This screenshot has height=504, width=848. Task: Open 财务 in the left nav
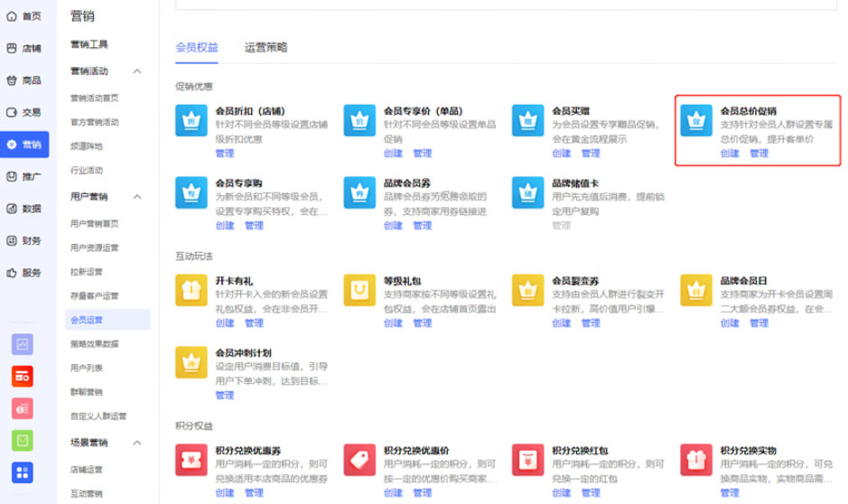tap(24, 240)
